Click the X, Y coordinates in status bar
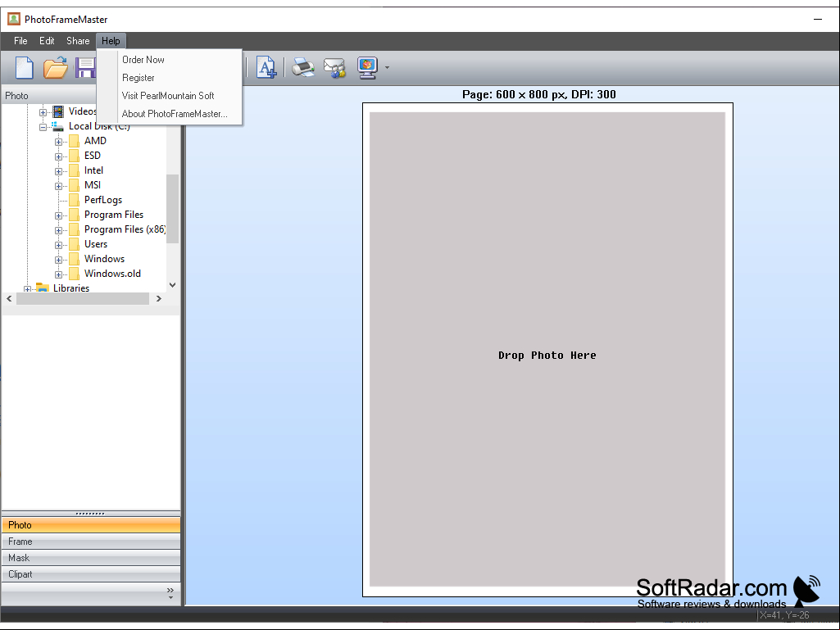The image size is (840, 630). coord(783,615)
